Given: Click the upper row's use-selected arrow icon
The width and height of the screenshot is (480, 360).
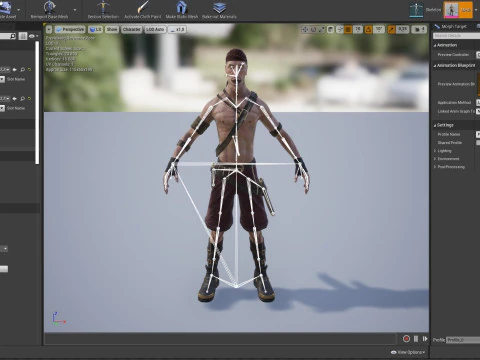Looking at the screenshot, I should [14, 70].
